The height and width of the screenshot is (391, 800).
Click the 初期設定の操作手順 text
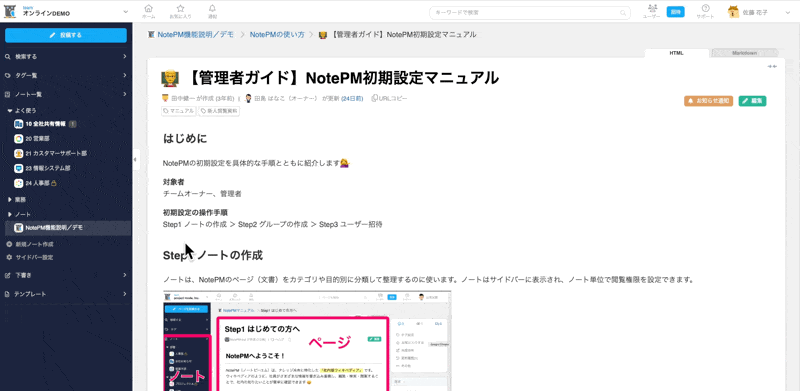point(195,212)
